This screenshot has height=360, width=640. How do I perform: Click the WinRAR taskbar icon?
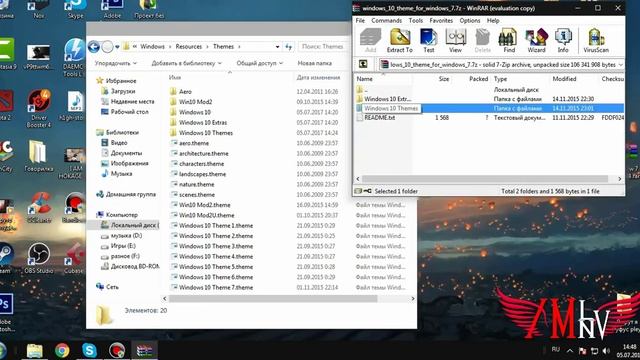coord(144,350)
